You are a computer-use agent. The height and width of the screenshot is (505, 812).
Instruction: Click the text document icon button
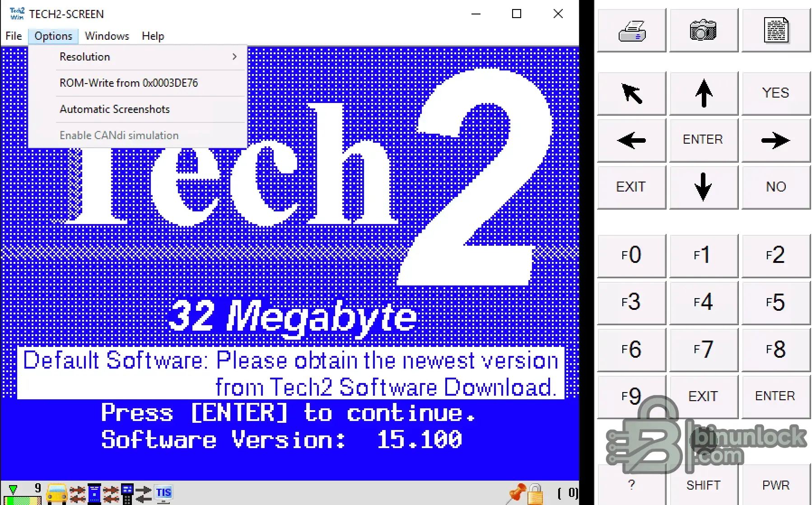(x=776, y=31)
